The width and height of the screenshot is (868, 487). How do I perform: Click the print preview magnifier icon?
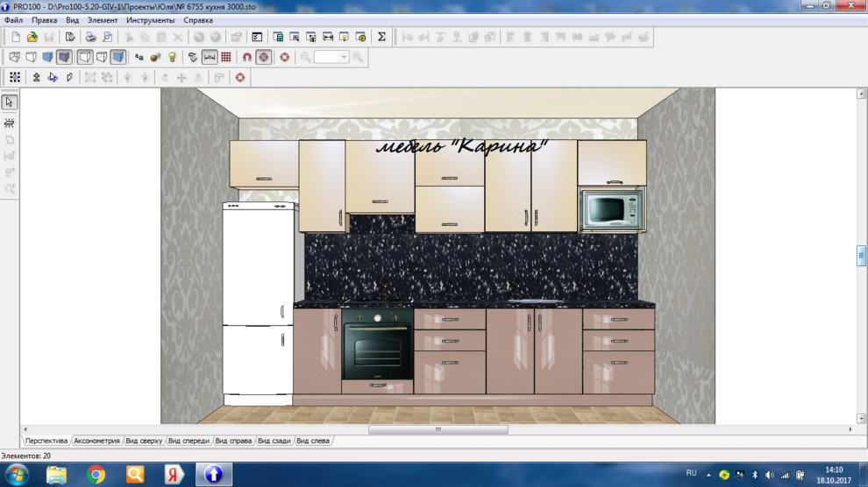[x=107, y=37]
